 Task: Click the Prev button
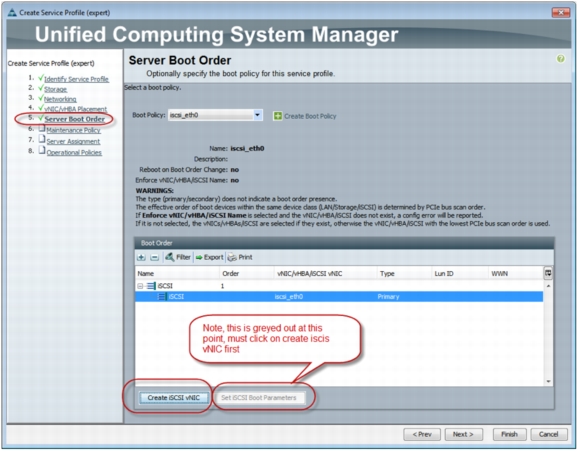[x=422, y=434]
